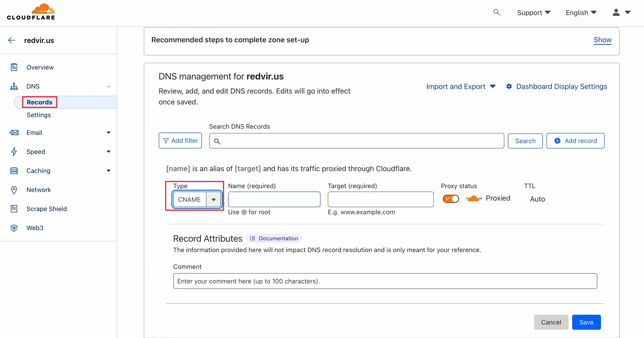The width and height of the screenshot is (644, 338).
Task: Open Dashboard Display Settings gear
Action: [509, 87]
